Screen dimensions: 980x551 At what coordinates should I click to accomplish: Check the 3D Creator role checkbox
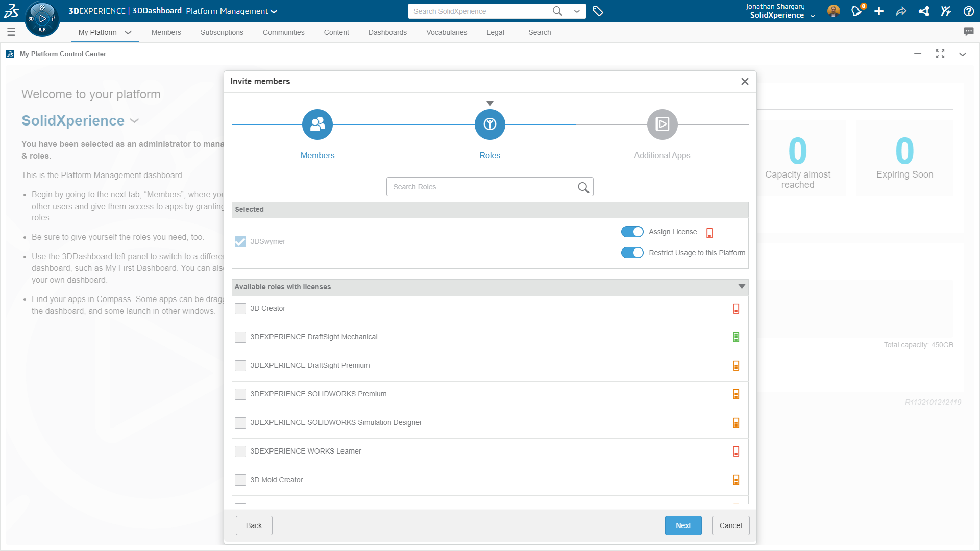coord(240,308)
